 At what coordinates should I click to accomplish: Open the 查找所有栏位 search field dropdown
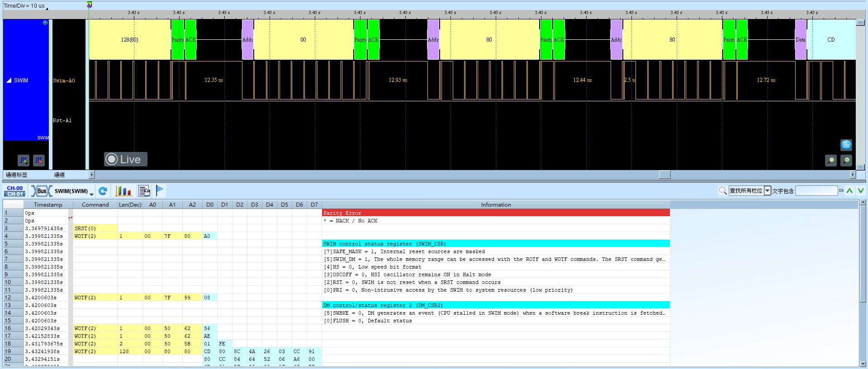point(768,191)
